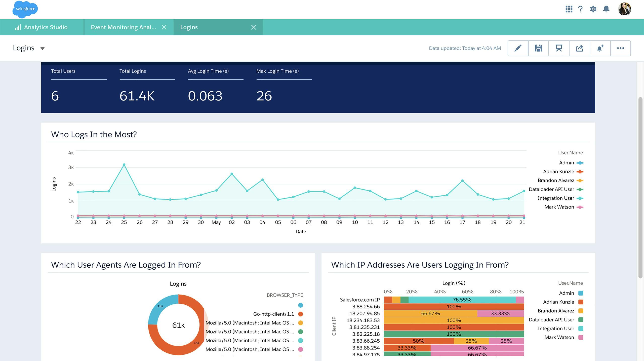Click the settings gear icon

tap(593, 9)
